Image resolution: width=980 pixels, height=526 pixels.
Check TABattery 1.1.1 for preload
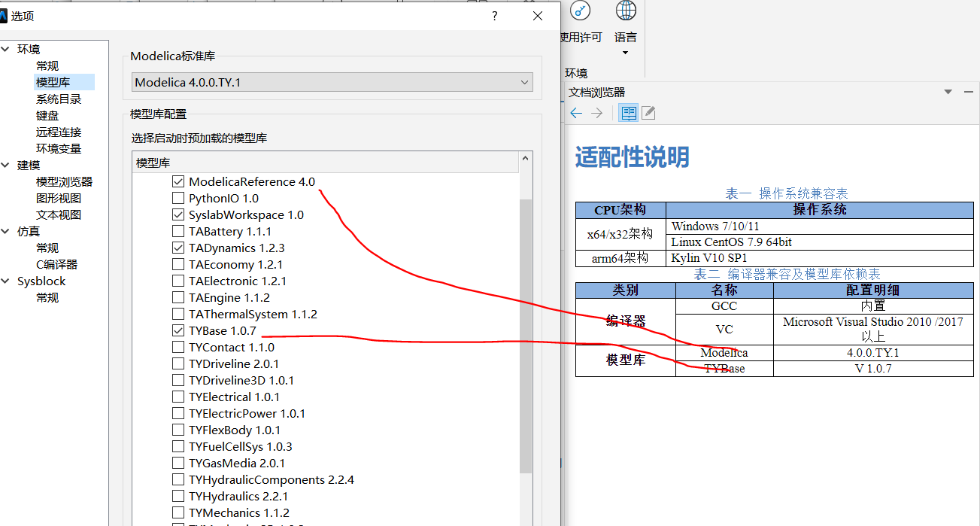(x=178, y=231)
